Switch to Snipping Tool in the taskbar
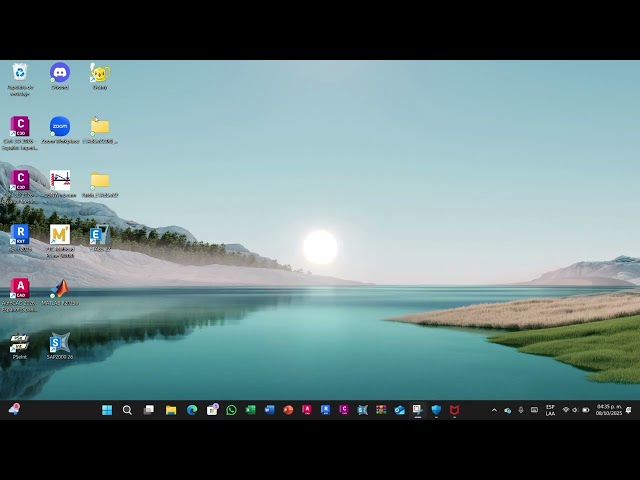This screenshot has width=640, height=480. click(x=418, y=410)
